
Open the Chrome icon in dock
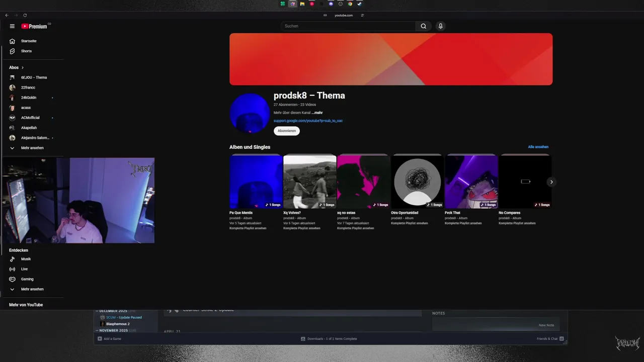click(350, 4)
